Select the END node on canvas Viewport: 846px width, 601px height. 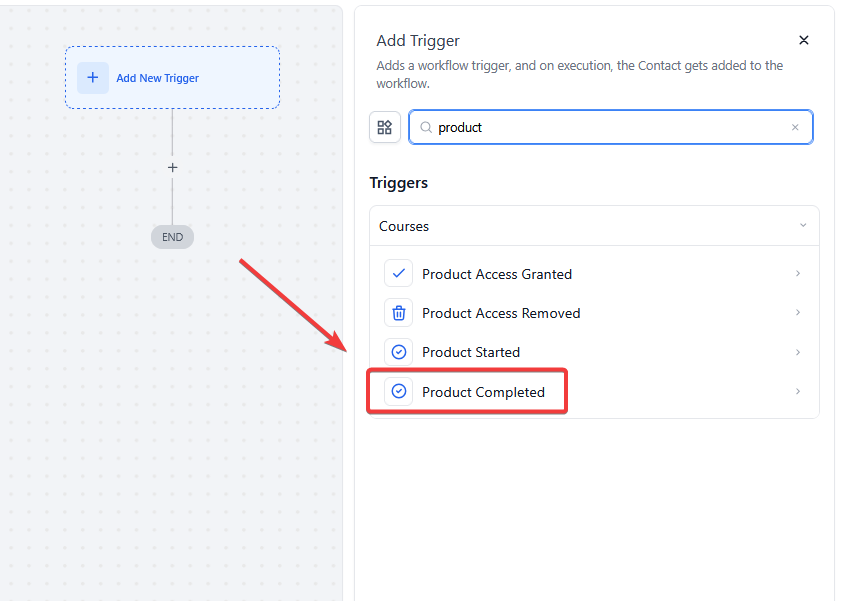(172, 237)
